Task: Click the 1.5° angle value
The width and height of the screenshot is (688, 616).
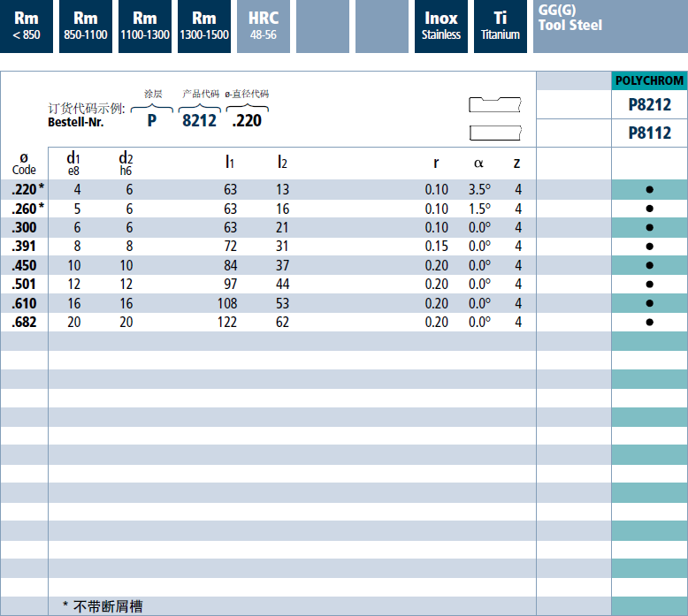Action: coord(479,209)
